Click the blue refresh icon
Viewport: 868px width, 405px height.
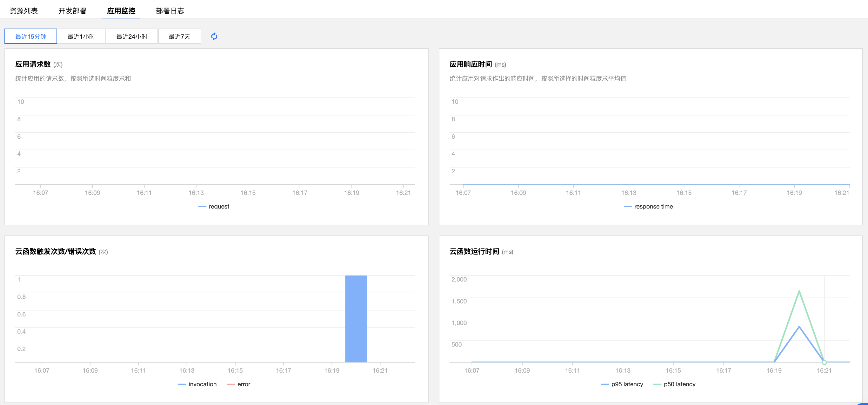tap(214, 37)
